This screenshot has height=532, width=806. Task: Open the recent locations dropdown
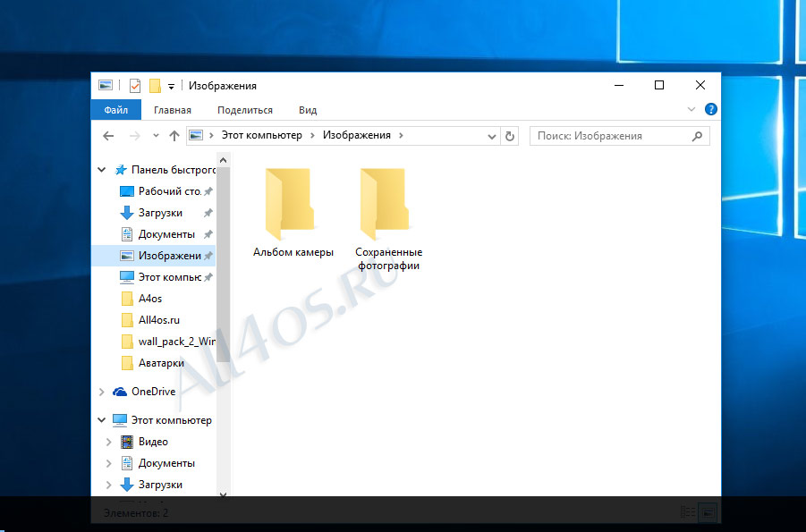(x=156, y=136)
